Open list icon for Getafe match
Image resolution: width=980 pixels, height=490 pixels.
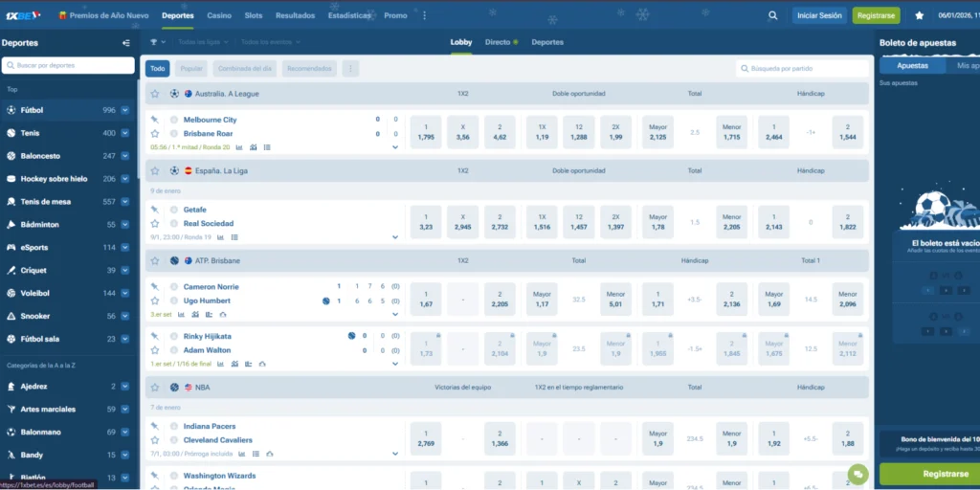click(234, 237)
